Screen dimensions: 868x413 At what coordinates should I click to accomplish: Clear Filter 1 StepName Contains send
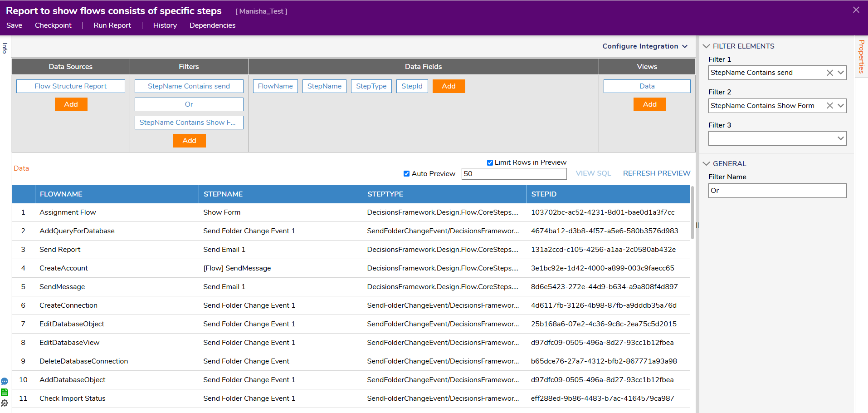(x=829, y=73)
